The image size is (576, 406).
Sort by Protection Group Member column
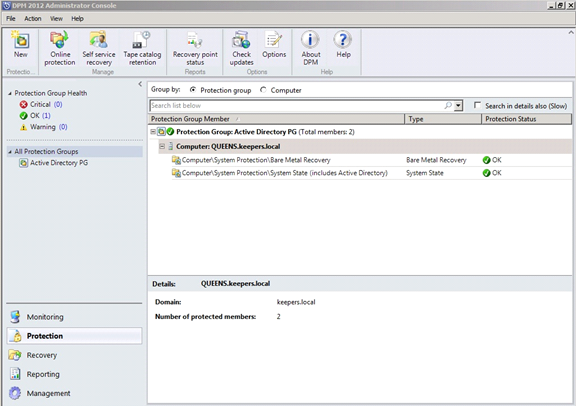277,119
